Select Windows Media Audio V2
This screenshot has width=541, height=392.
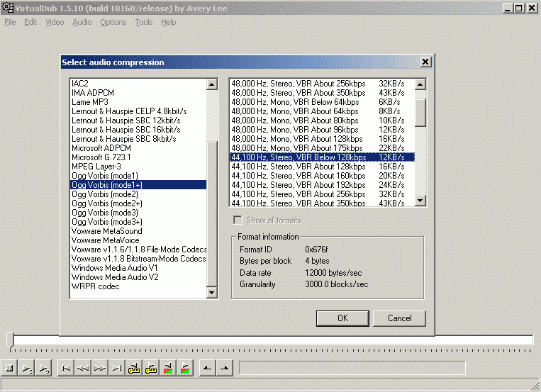(138, 277)
